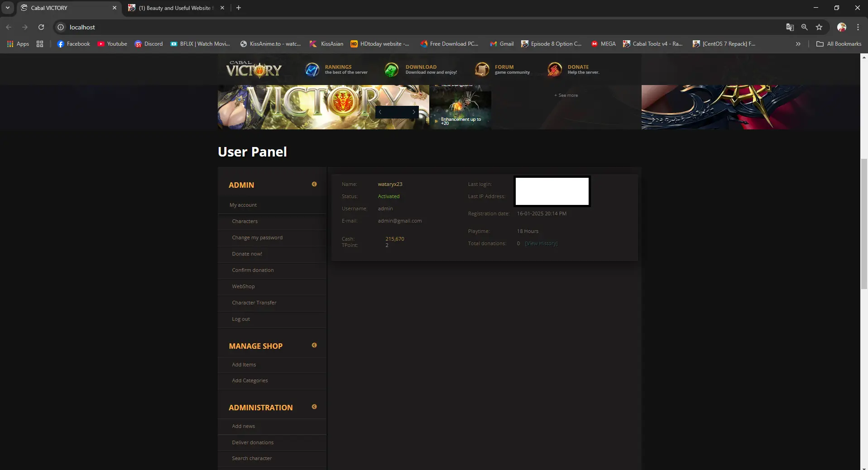Viewport: 868px width, 470px height.
Task: Collapse the ADMIN section arrow
Action: (x=314, y=184)
